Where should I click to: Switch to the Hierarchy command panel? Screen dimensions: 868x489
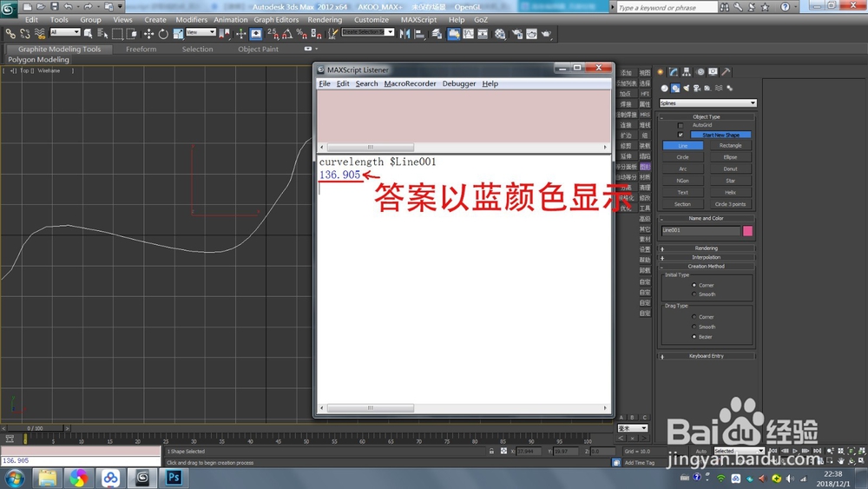click(687, 72)
